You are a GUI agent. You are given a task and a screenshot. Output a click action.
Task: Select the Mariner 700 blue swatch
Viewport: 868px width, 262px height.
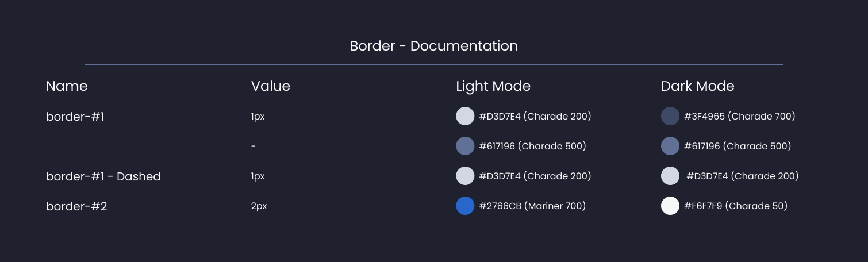tap(465, 206)
